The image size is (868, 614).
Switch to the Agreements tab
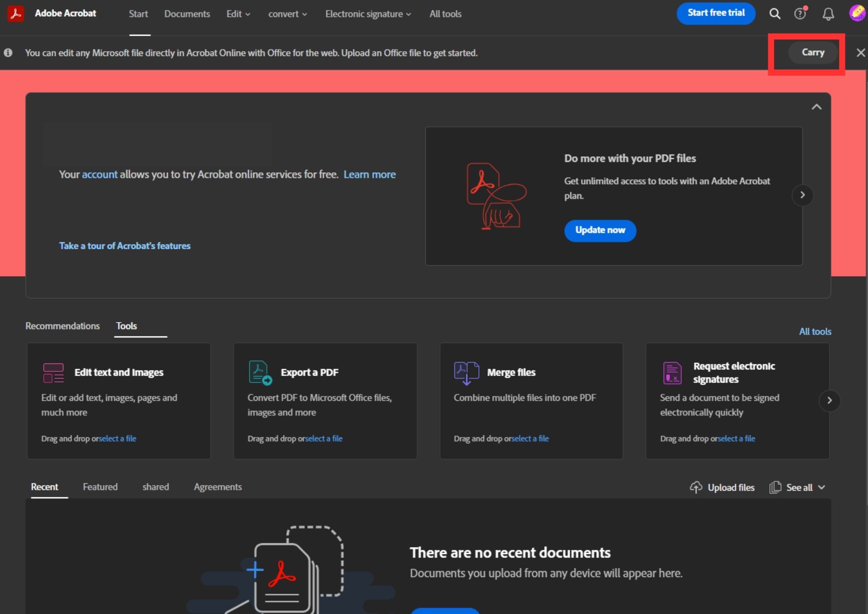[218, 487]
